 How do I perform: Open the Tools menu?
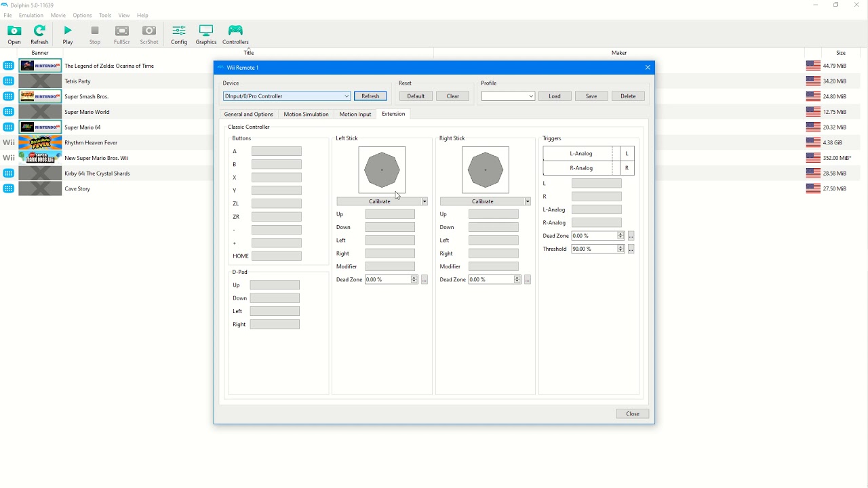tap(105, 15)
